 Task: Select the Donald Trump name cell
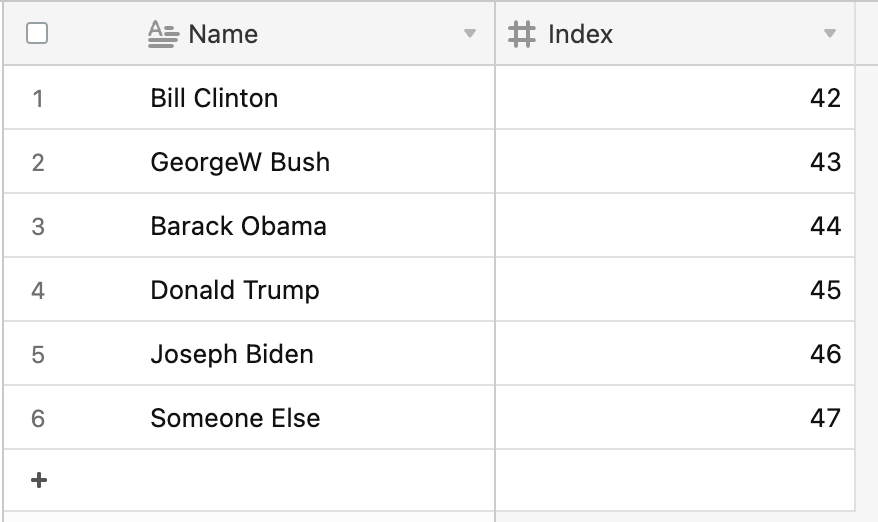pyautogui.click(x=235, y=290)
